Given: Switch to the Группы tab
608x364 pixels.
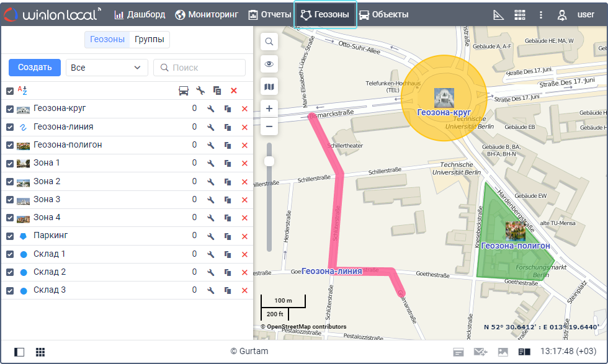Looking at the screenshot, I should pyautogui.click(x=150, y=40).
